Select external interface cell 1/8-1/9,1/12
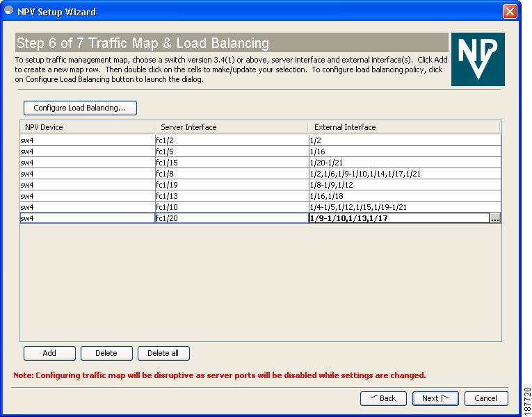 (405, 185)
